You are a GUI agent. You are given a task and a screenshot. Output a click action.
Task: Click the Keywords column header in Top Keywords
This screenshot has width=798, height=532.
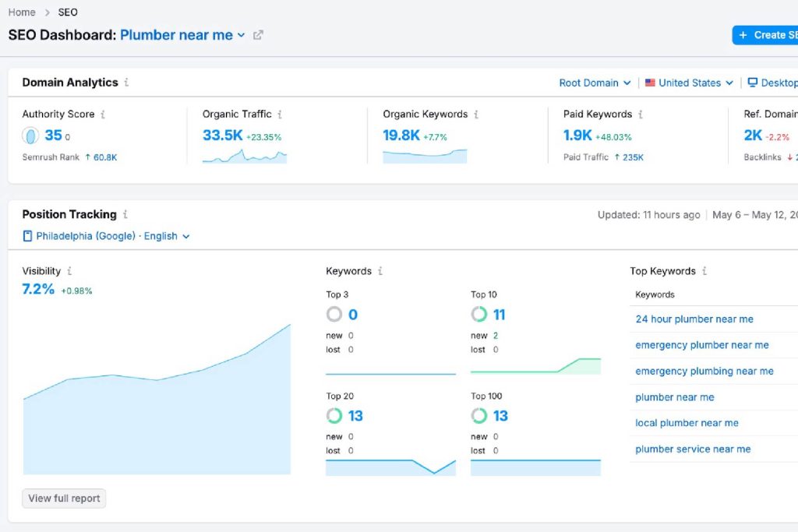(655, 294)
